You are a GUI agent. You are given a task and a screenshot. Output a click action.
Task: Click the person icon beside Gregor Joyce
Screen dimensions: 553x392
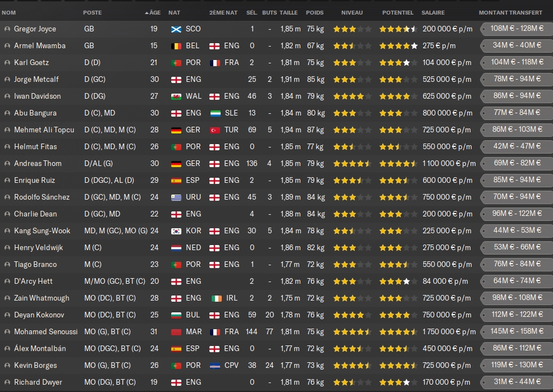pos(7,29)
